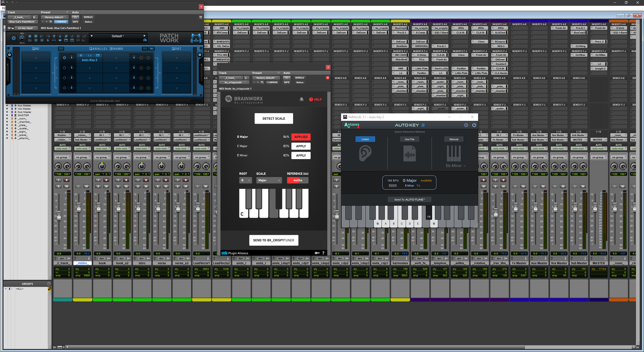Mute the _2_track_ channel

[67, 186]
